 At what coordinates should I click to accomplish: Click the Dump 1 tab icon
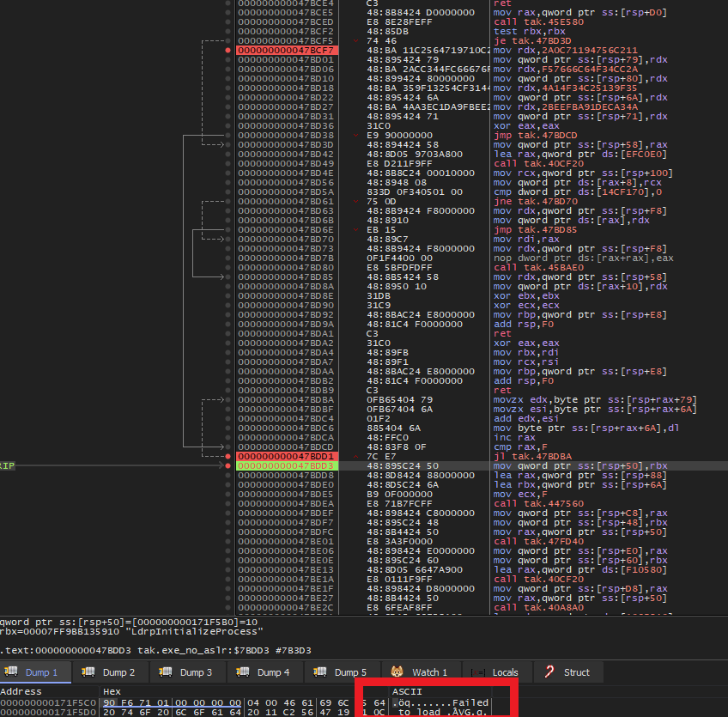pos(11,672)
